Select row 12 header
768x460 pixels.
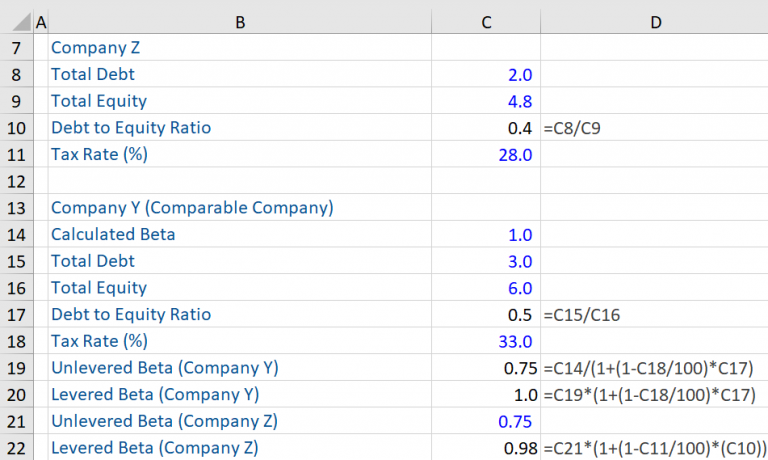16,181
